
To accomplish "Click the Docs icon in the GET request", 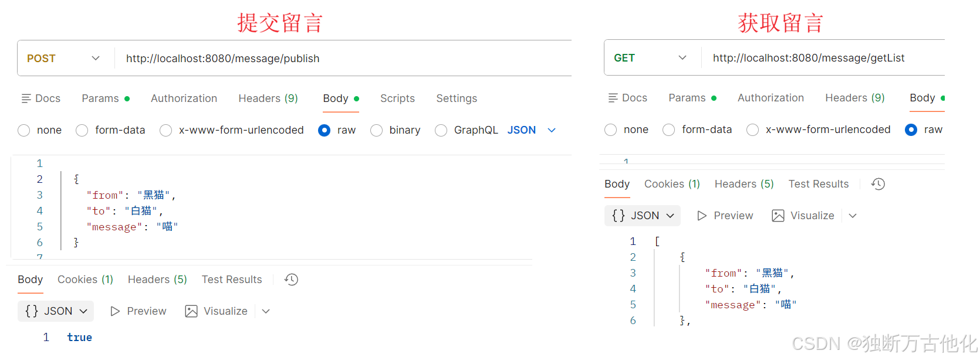I will [613, 98].
